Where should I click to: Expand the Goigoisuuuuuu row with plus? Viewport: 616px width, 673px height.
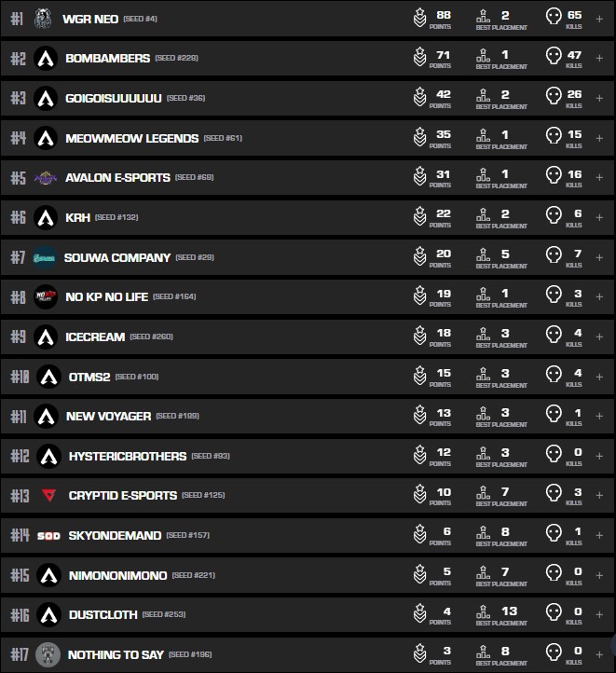coord(599,98)
